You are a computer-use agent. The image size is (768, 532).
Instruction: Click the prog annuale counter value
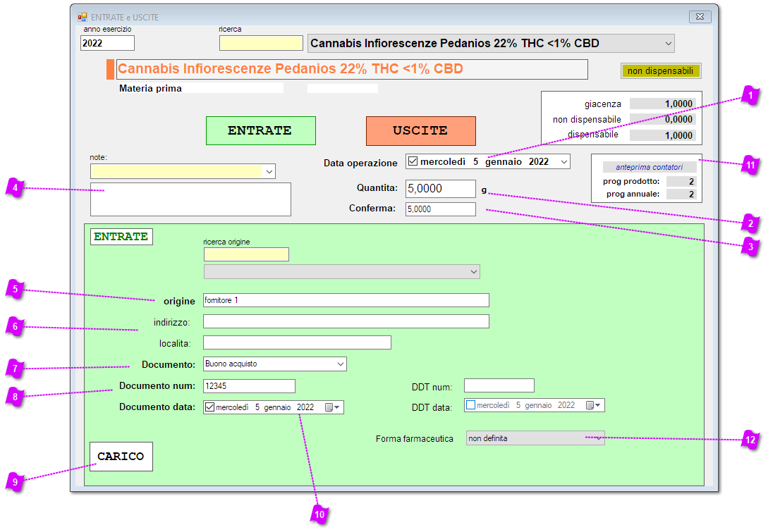tap(681, 194)
